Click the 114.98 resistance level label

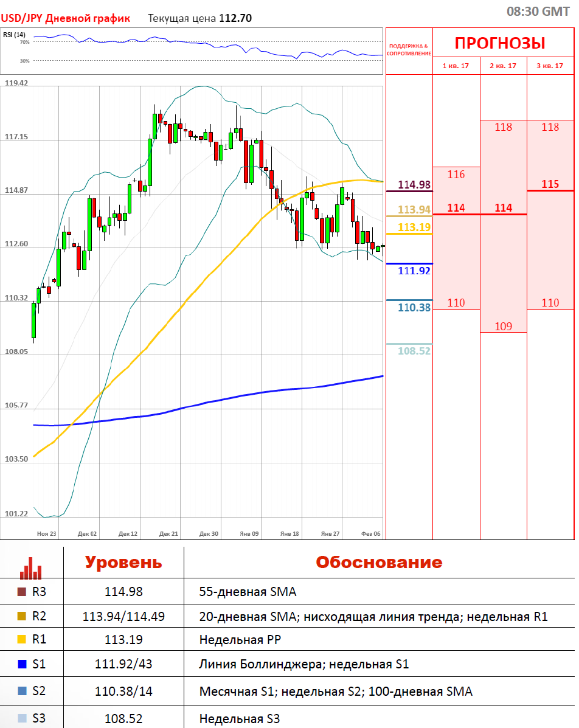(414, 185)
